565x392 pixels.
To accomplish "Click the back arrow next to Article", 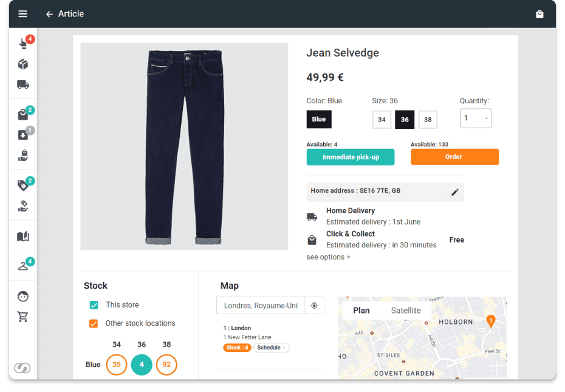I will 49,14.
